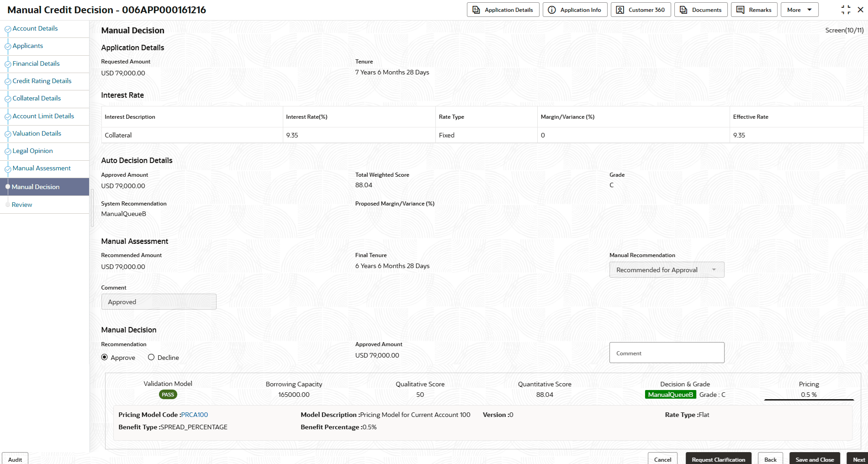Go to Applicants step

(28, 46)
